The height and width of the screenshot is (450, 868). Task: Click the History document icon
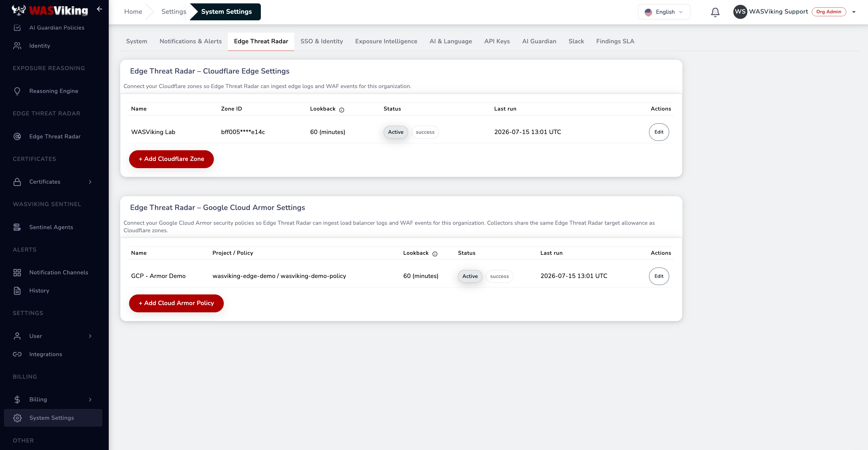(x=17, y=291)
